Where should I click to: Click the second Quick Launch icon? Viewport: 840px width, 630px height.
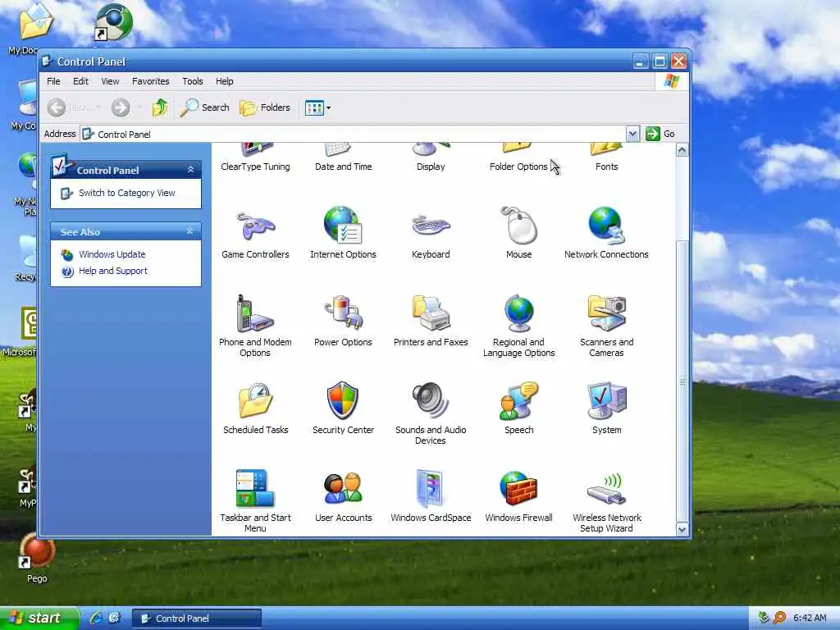[115, 618]
